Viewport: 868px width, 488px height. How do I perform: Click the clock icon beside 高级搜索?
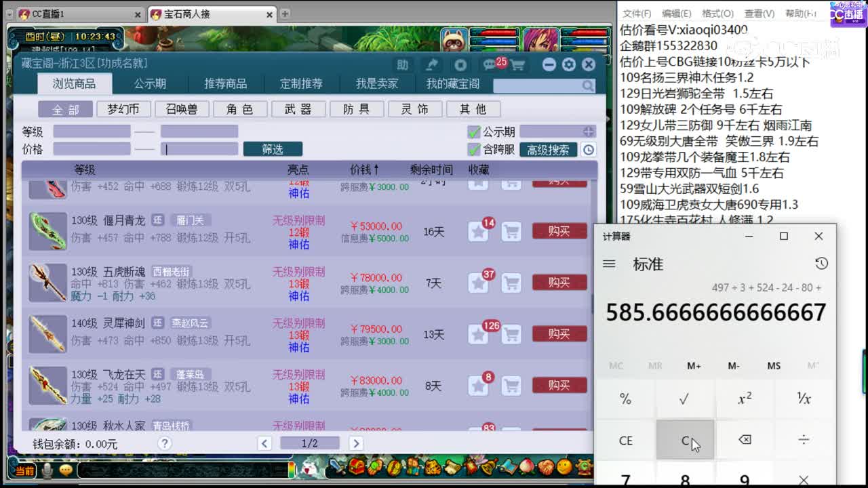tap(589, 150)
